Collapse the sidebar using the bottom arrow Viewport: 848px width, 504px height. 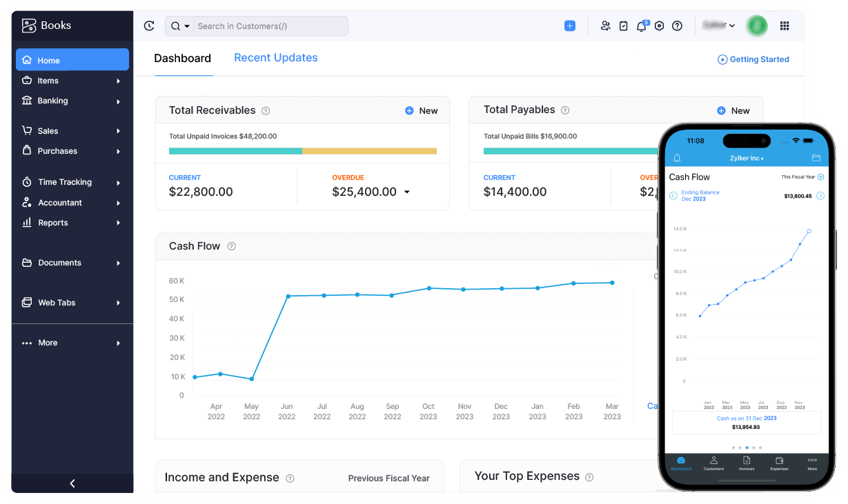(72, 483)
